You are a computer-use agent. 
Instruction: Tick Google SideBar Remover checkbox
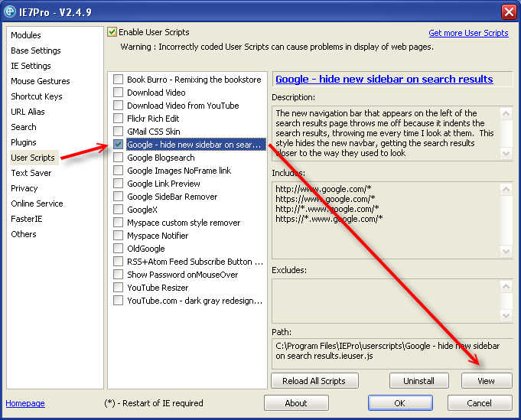118,197
